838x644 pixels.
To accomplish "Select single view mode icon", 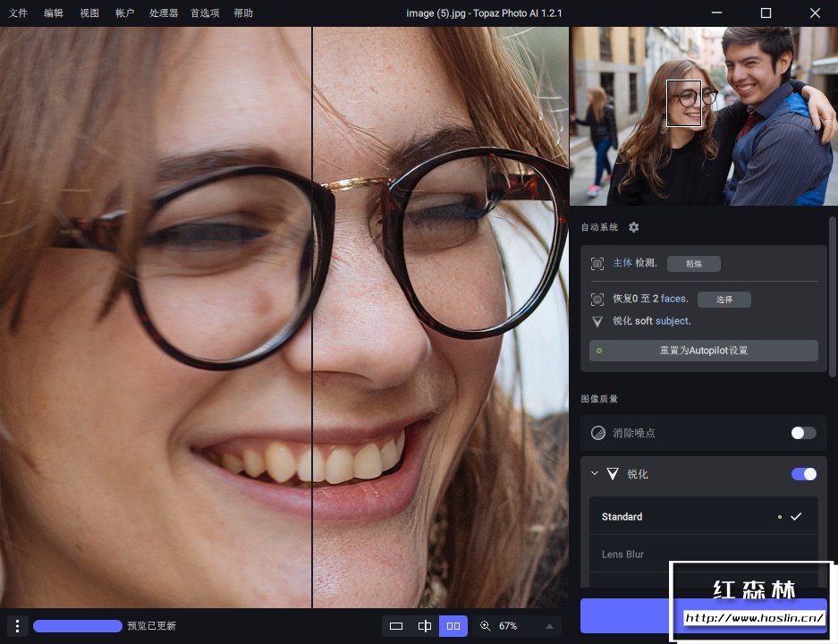I will 396,626.
